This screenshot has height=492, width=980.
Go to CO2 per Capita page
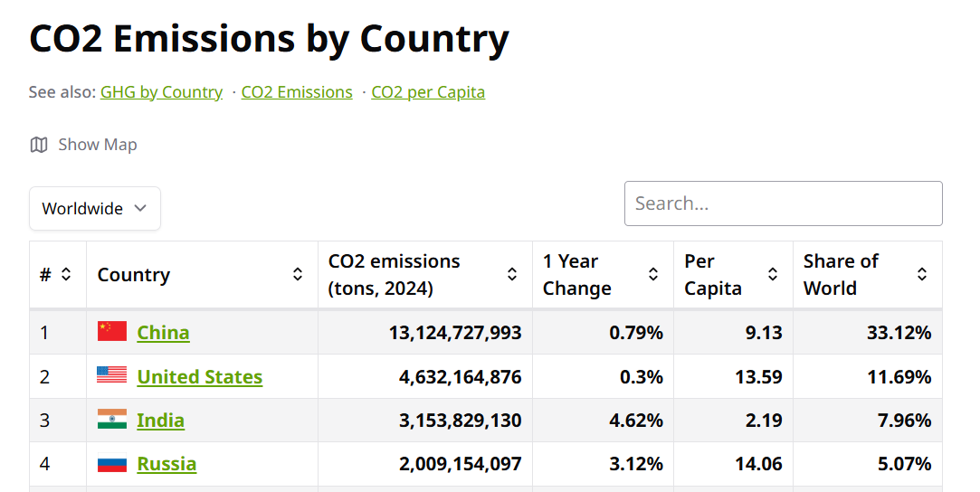[x=428, y=92]
